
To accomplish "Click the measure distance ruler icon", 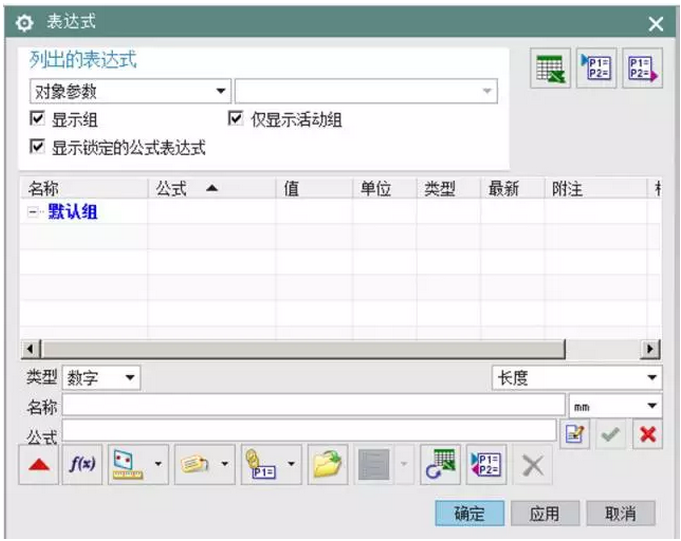I will (x=127, y=466).
